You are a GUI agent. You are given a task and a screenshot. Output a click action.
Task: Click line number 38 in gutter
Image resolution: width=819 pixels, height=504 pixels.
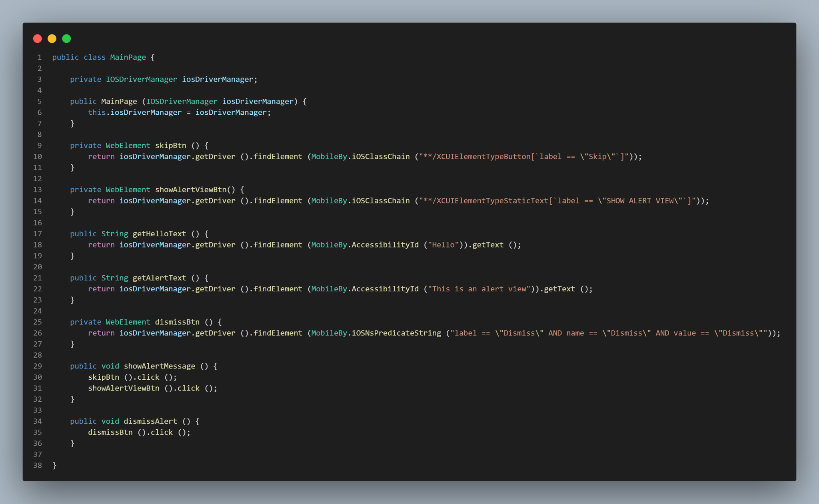[38, 465]
